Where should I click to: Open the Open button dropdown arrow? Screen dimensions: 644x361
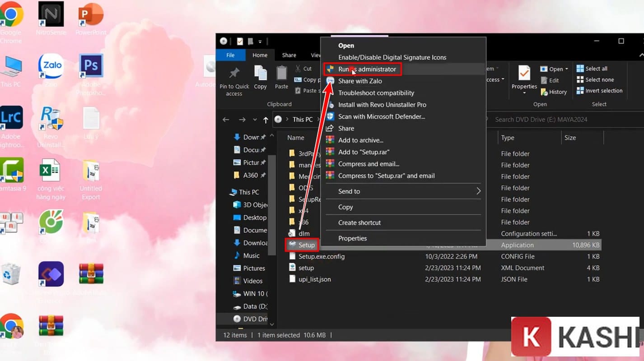(x=567, y=69)
